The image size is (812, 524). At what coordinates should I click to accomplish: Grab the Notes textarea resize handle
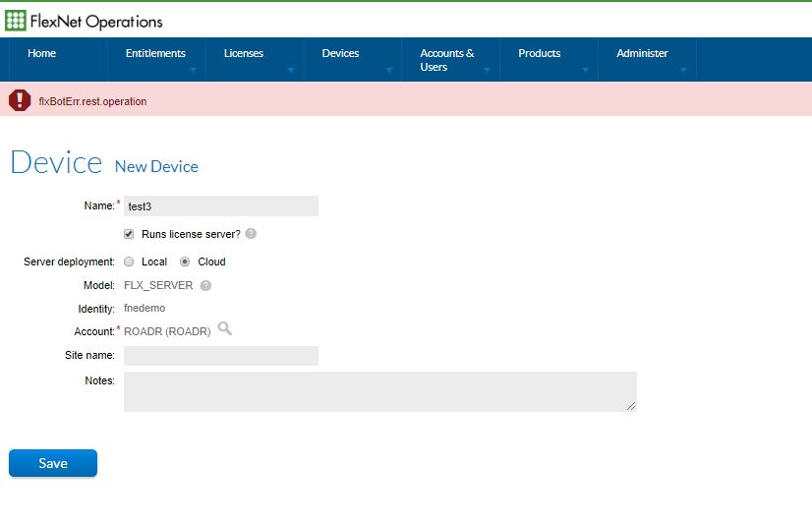coord(631,406)
